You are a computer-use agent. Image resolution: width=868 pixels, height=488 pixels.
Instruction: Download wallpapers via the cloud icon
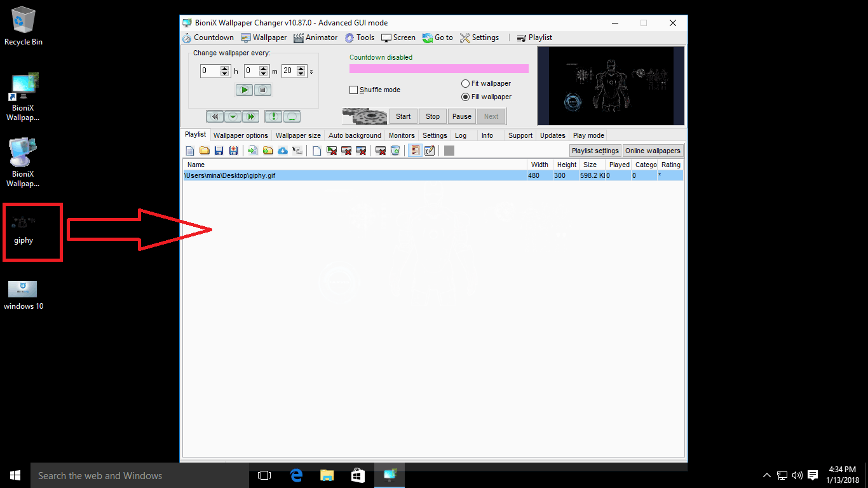(x=283, y=150)
